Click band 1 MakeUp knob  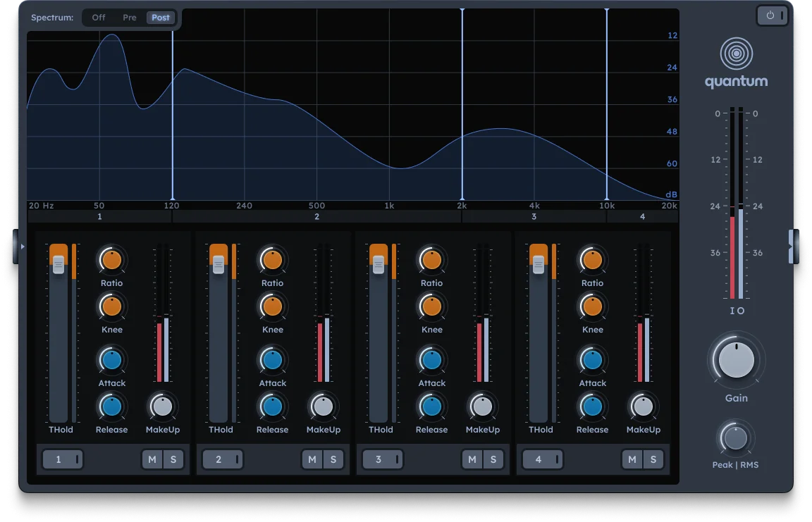pos(162,406)
